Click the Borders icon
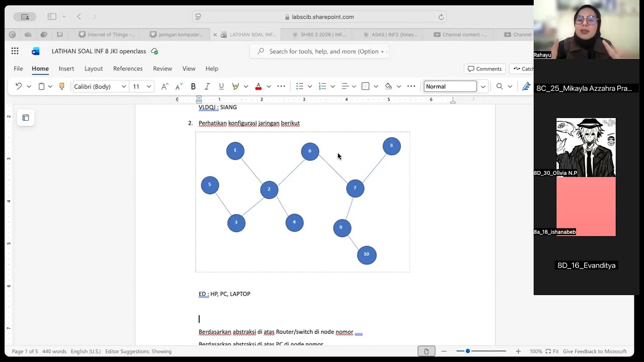Screen dimensions: 644x362 coord(366,86)
